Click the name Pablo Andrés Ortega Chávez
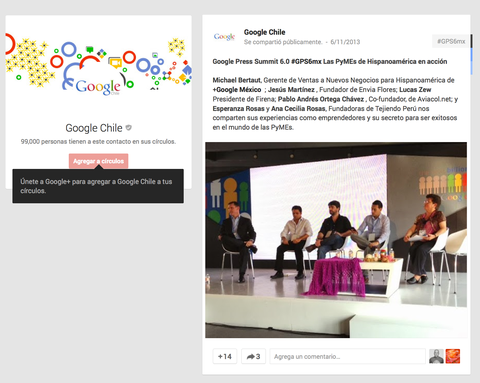The image size is (480, 383). coord(321,99)
